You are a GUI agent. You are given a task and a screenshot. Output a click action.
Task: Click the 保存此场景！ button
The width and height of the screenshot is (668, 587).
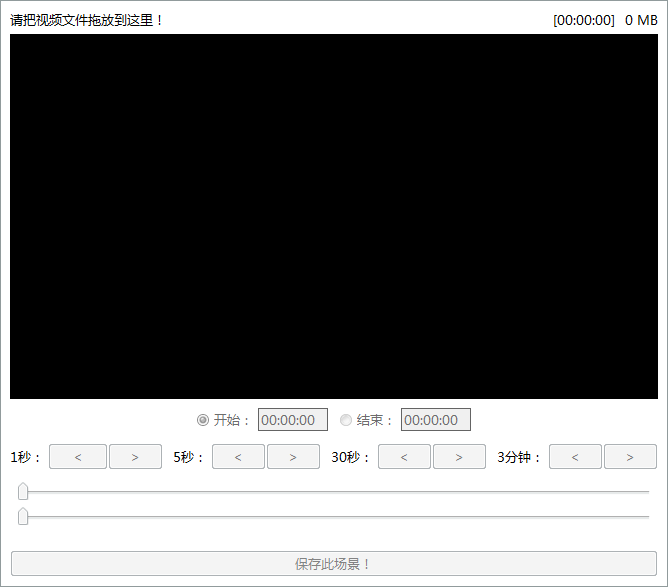click(x=334, y=564)
